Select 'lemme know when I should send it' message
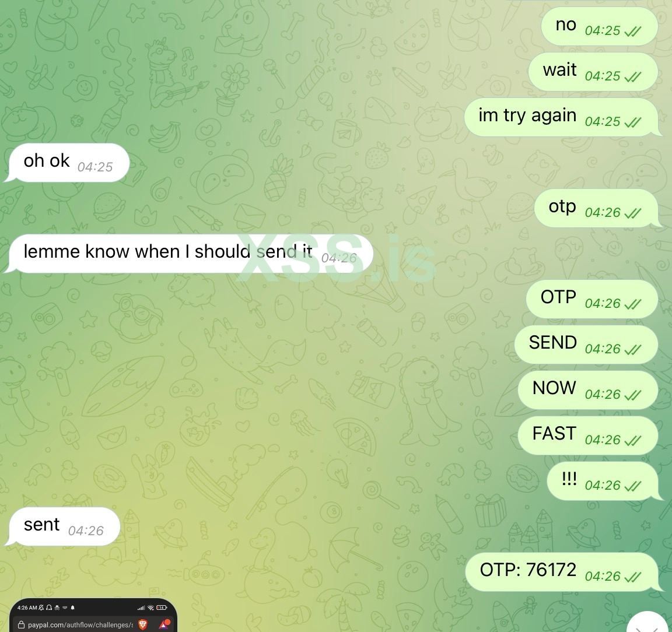 (191, 253)
